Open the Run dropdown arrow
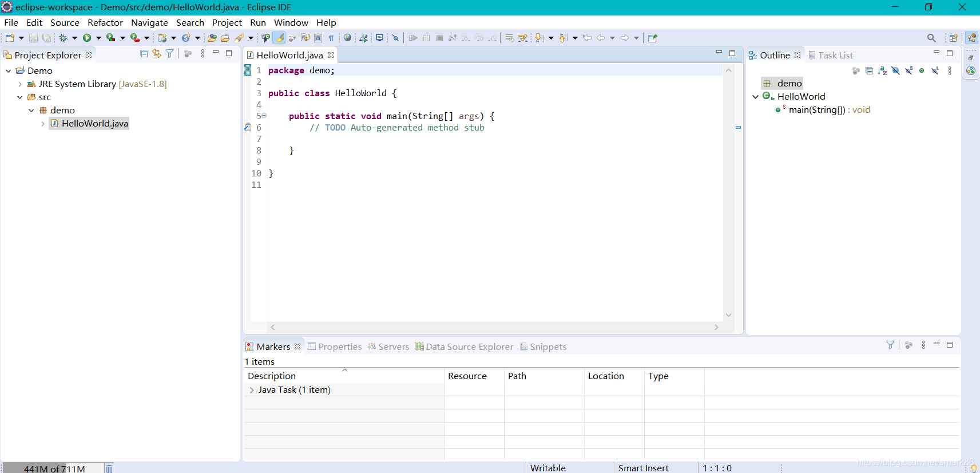Image resolution: width=980 pixels, height=473 pixels. click(x=98, y=38)
